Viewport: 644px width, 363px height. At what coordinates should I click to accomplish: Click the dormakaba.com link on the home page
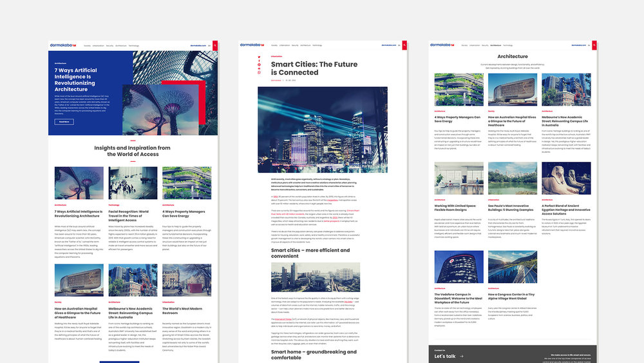pyautogui.click(x=198, y=46)
